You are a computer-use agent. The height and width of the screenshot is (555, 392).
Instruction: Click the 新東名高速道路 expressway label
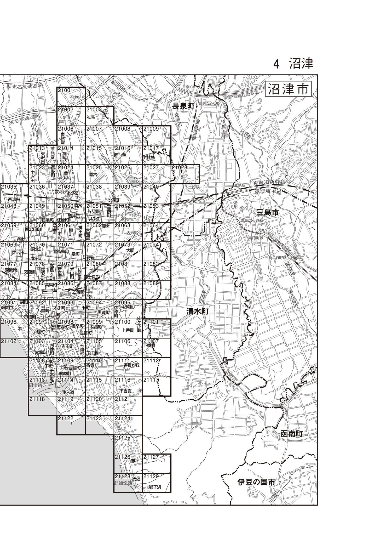pyautogui.click(x=24, y=86)
